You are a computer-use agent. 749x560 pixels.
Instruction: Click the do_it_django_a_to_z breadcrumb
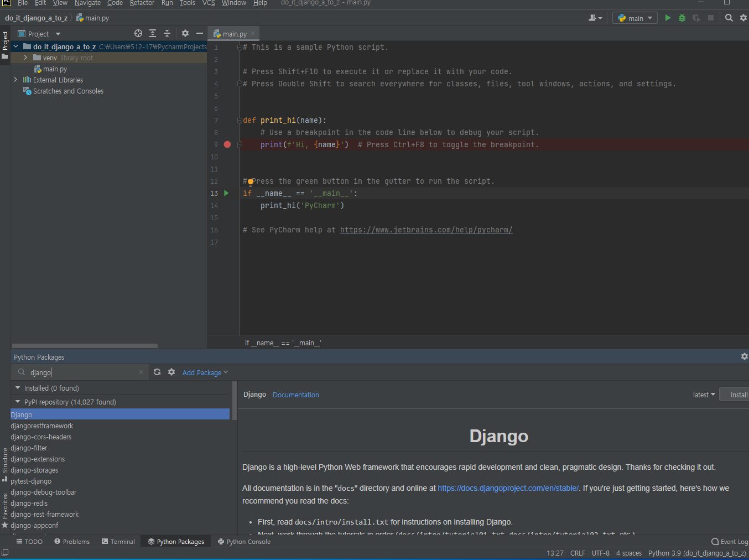tap(36, 18)
